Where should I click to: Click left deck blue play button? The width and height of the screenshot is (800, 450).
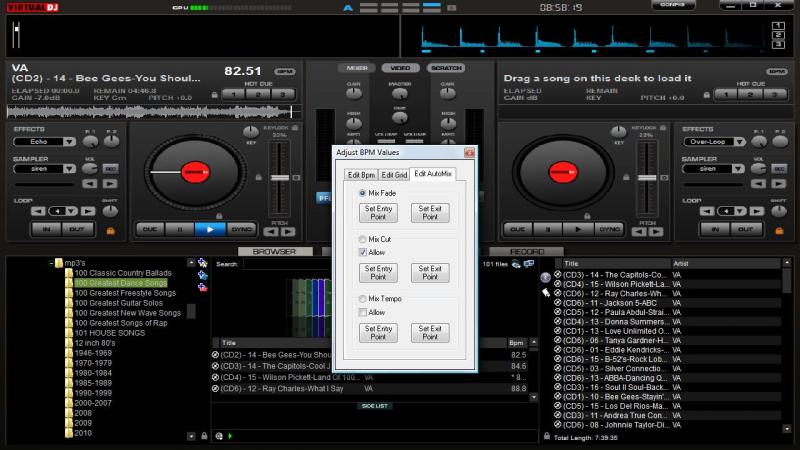(x=210, y=230)
